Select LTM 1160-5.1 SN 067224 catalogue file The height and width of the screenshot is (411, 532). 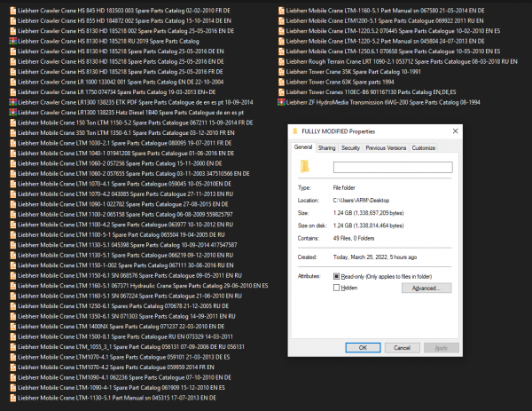coord(126,296)
